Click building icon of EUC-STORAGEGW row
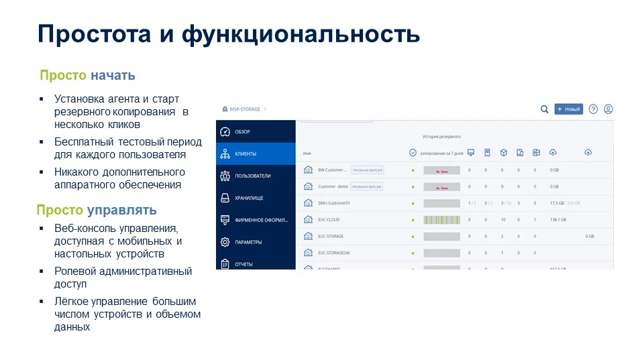 [x=308, y=253]
